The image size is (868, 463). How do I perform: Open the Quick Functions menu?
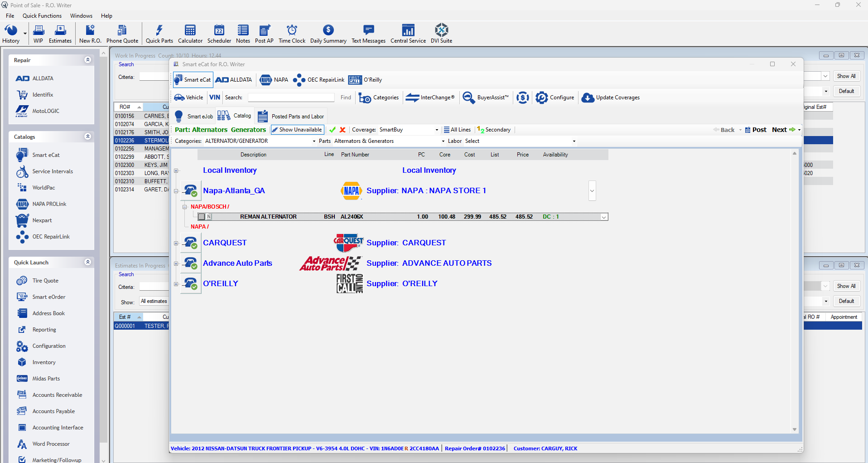point(42,15)
